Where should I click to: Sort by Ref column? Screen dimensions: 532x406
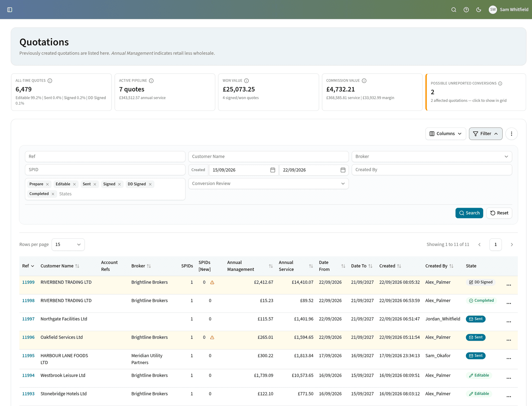click(28, 266)
